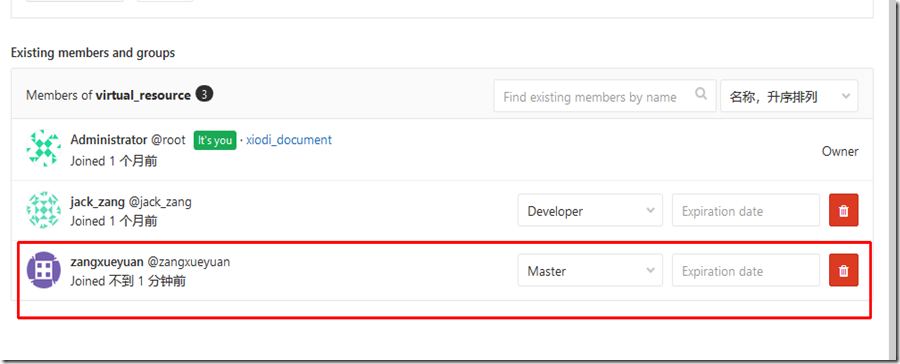Screen dimensions: 900x364
Task: Set expiration date field for zangxueyuan
Action: [746, 270]
